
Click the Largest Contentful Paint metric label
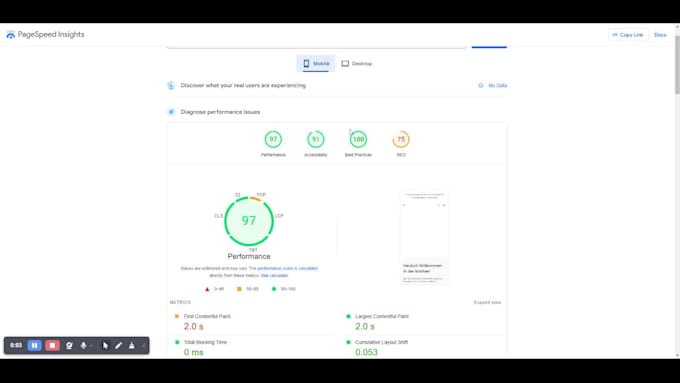pyautogui.click(x=382, y=316)
